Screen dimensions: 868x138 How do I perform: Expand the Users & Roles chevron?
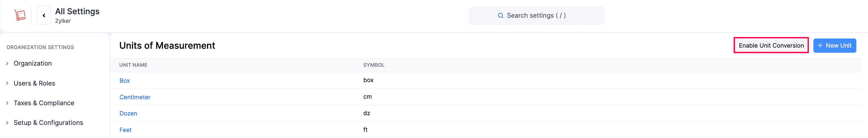click(x=7, y=83)
